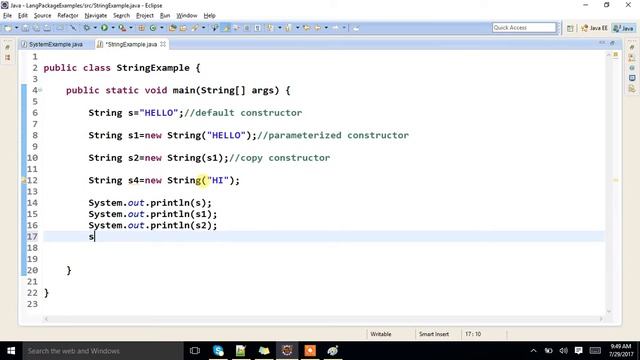Click the green Run button icon
640x360 pixels.
coord(104,28)
